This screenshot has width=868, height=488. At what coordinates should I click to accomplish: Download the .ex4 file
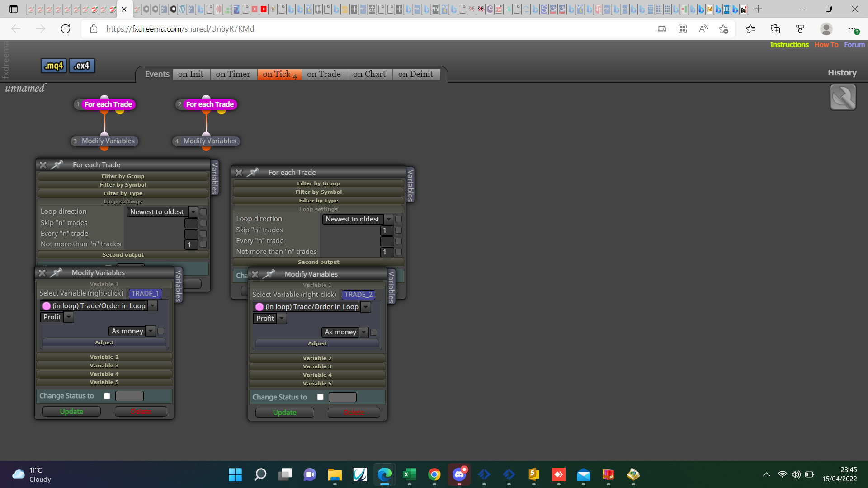(x=82, y=66)
